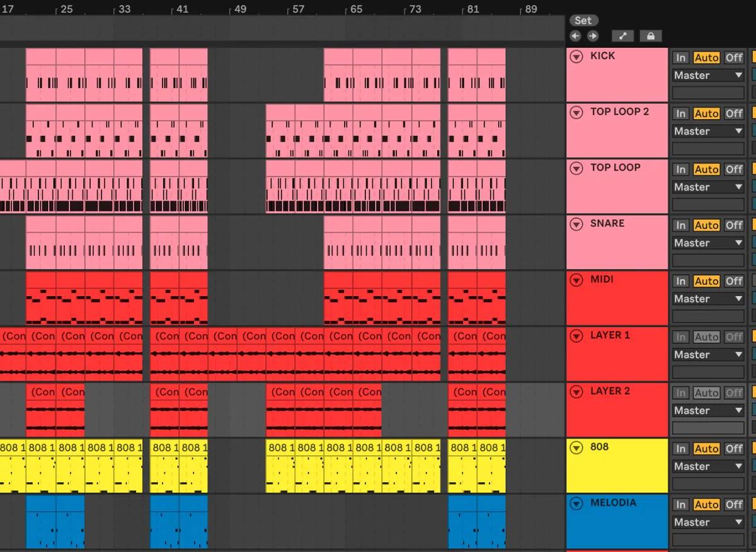
Task: Set KICK track monitor to Off
Action: [734, 57]
